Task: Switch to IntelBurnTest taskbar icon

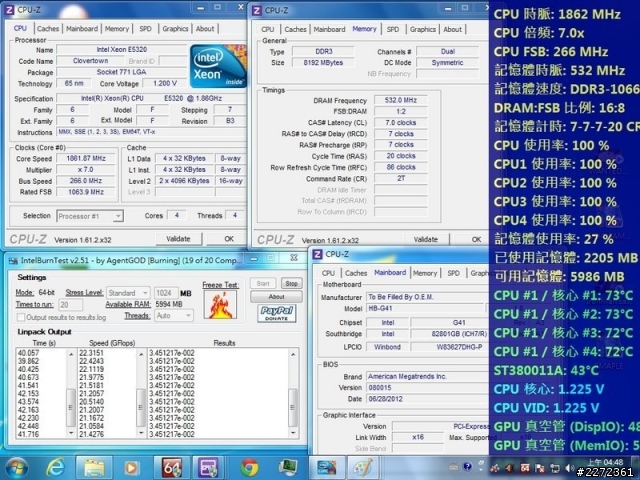Action: (327, 468)
